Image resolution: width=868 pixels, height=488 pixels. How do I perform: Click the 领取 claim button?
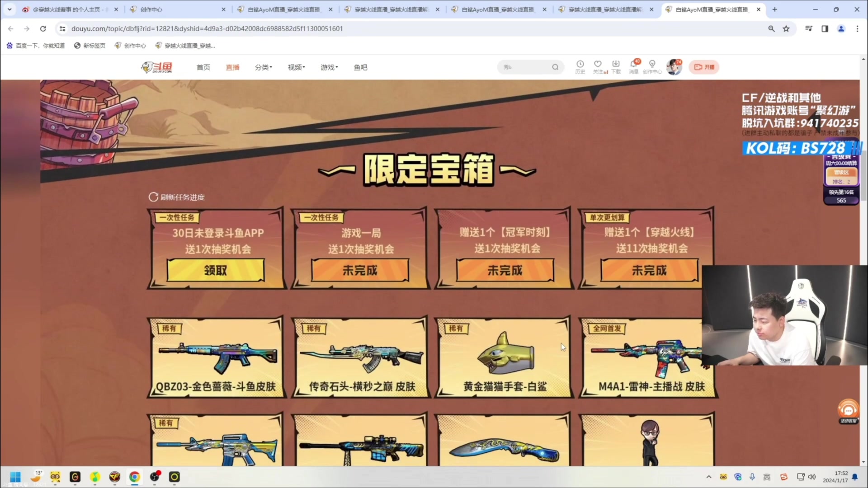[x=216, y=270]
